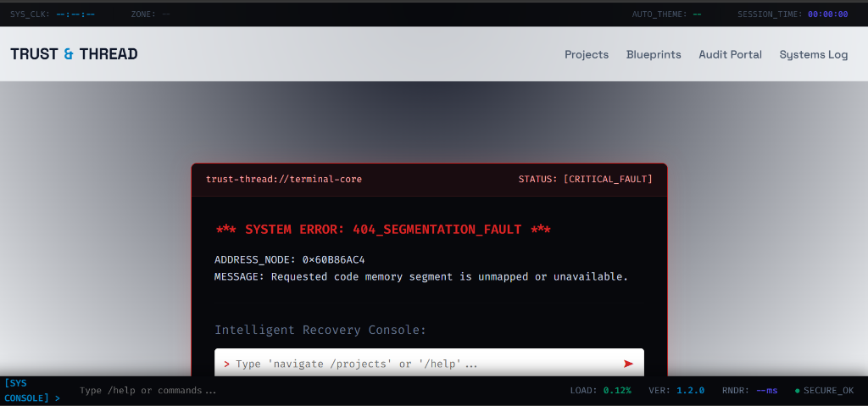
Task: Click the TRUST & THREAD logo
Action: coord(74,54)
